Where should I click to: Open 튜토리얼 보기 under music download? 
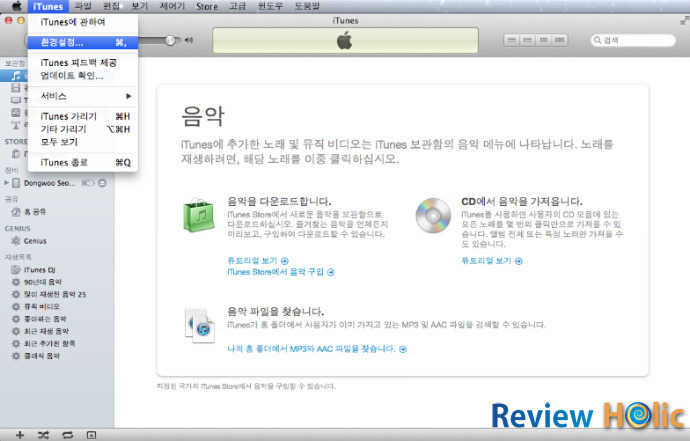pos(258,261)
